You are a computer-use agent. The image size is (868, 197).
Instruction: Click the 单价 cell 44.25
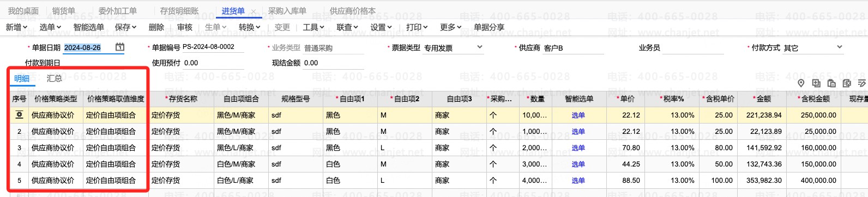point(626,164)
